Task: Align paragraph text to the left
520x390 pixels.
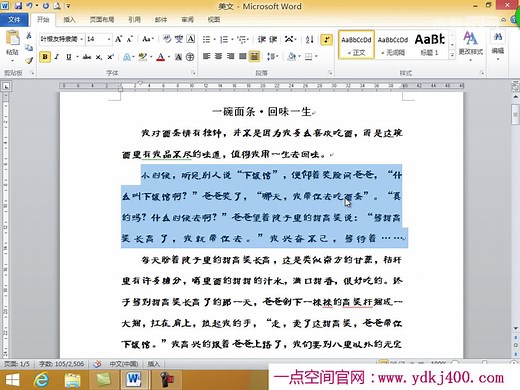Action: point(206,56)
